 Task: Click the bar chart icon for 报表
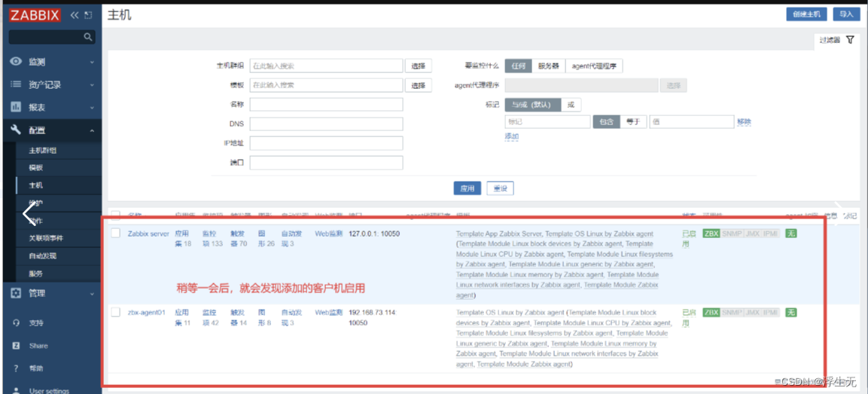17,107
